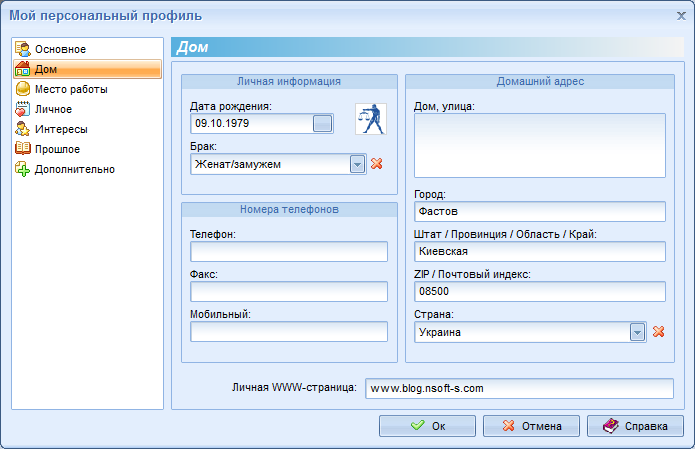Click the Дополнительно green plus icon
This screenshot has height=449, width=695.
click(x=23, y=169)
